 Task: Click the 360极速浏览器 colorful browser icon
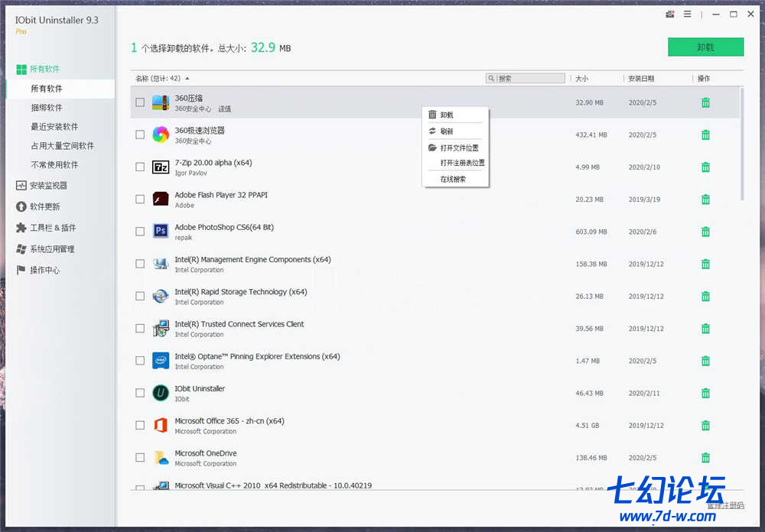point(161,135)
